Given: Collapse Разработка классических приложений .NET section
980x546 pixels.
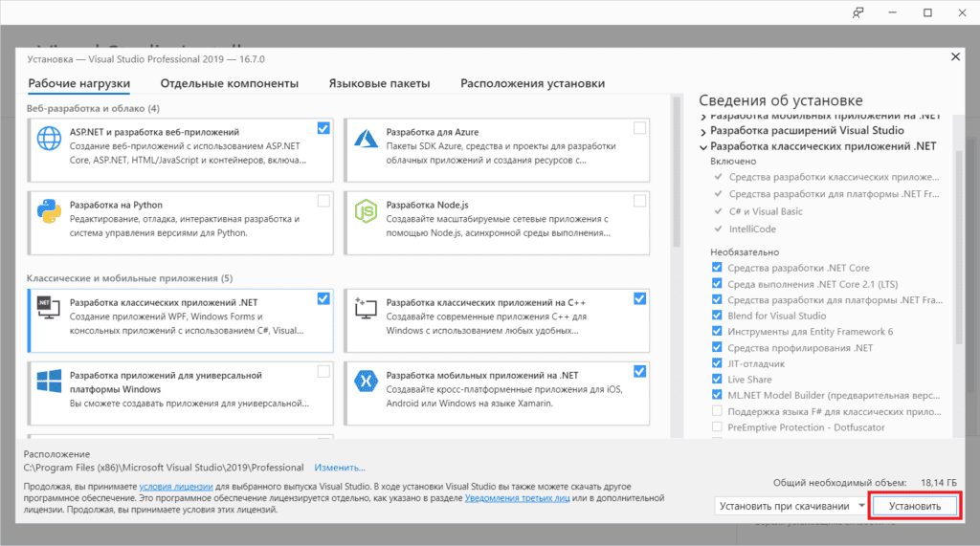Looking at the screenshot, I should pyautogui.click(x=703, y=147).
